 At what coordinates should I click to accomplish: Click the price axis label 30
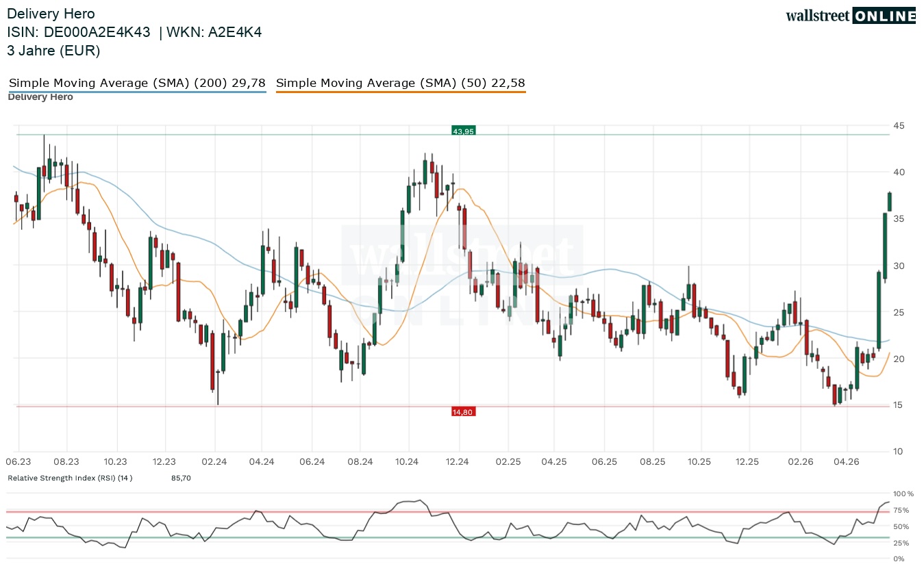tap(898, 266)
